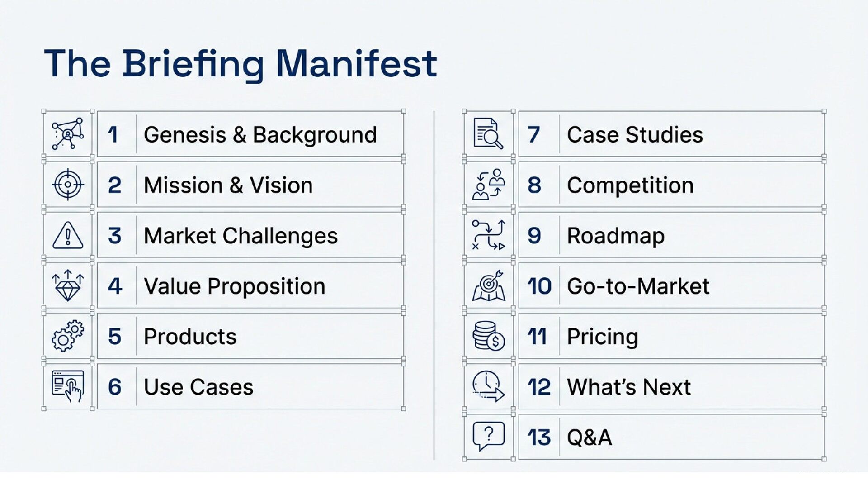868x485 pixels.
Task: Open the Pricing agenda item
Action: click(x=602, y=337)
